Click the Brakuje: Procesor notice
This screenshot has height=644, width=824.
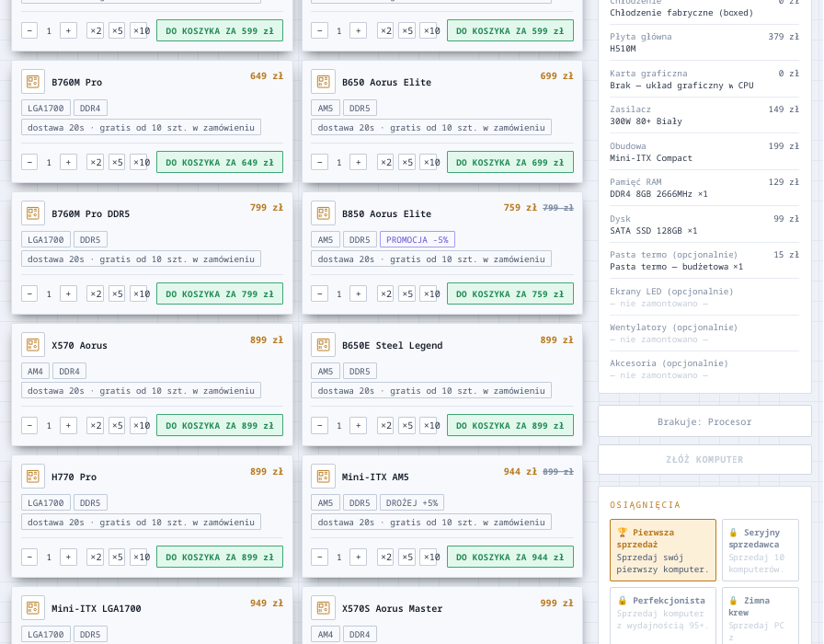point(704,421)
